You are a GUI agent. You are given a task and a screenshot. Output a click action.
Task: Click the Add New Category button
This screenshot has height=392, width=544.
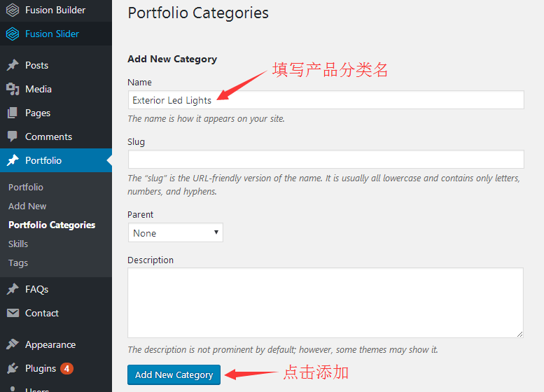pyautogui.click(x=174, y=374)
